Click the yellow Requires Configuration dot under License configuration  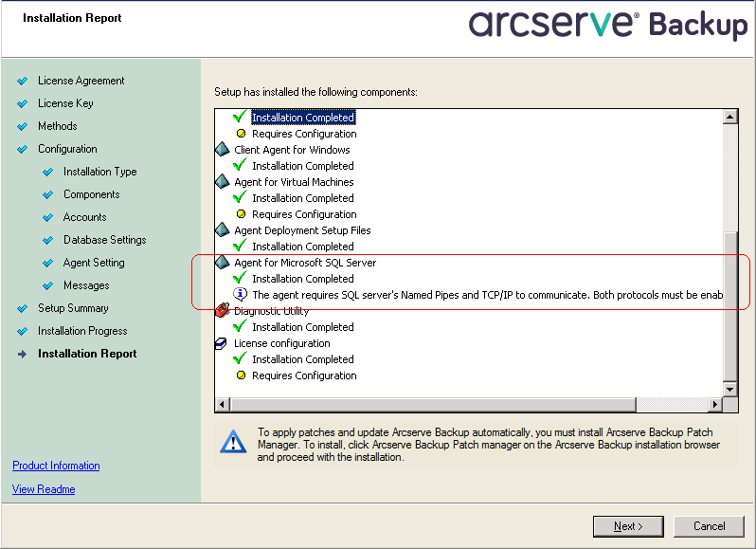241,375
